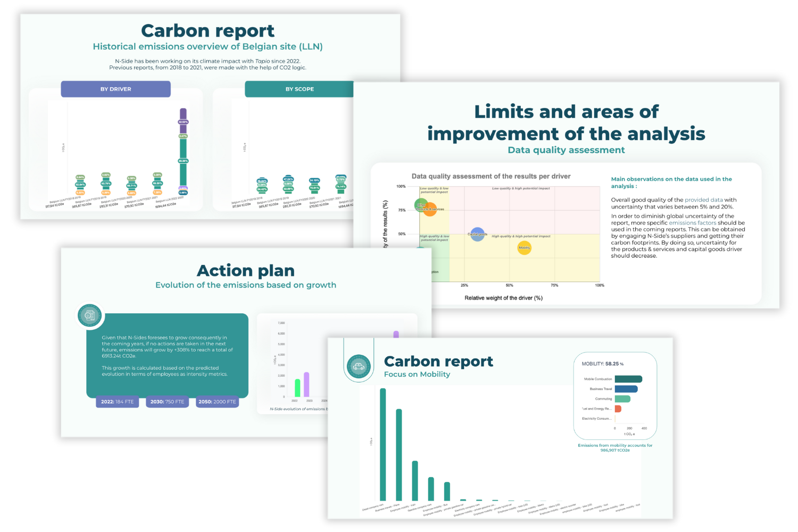Click 'Relative weight of the driver (%)' axis label

504,298
